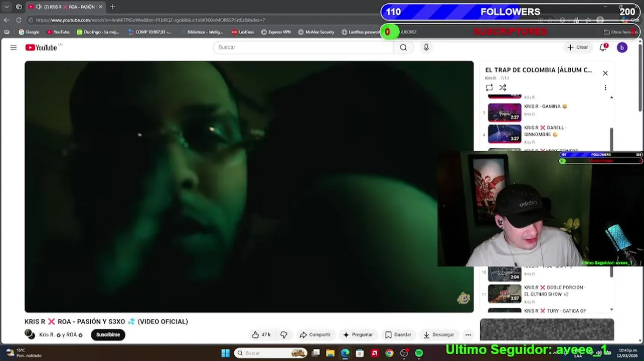Open File Explorer from the taskbar

pos(330,353)
